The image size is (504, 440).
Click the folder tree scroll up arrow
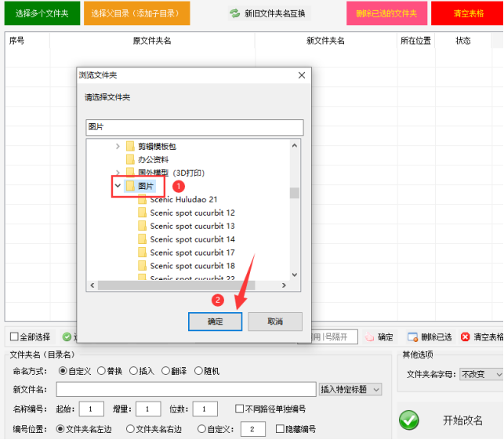[x=295, y=146]
